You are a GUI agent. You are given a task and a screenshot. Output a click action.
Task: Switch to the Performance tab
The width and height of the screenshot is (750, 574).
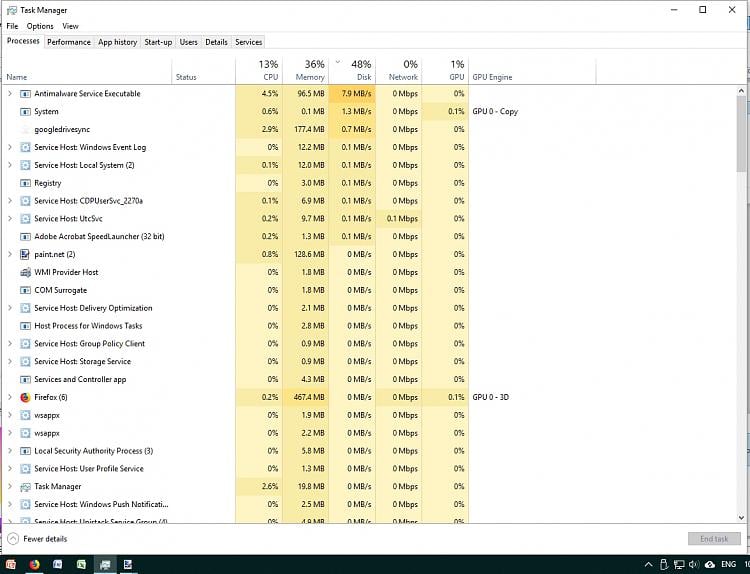coord(69,42)
